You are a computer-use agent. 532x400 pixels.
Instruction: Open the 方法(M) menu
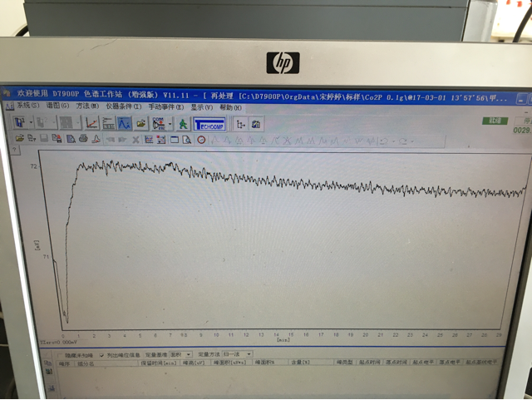[x=87, y=106]
